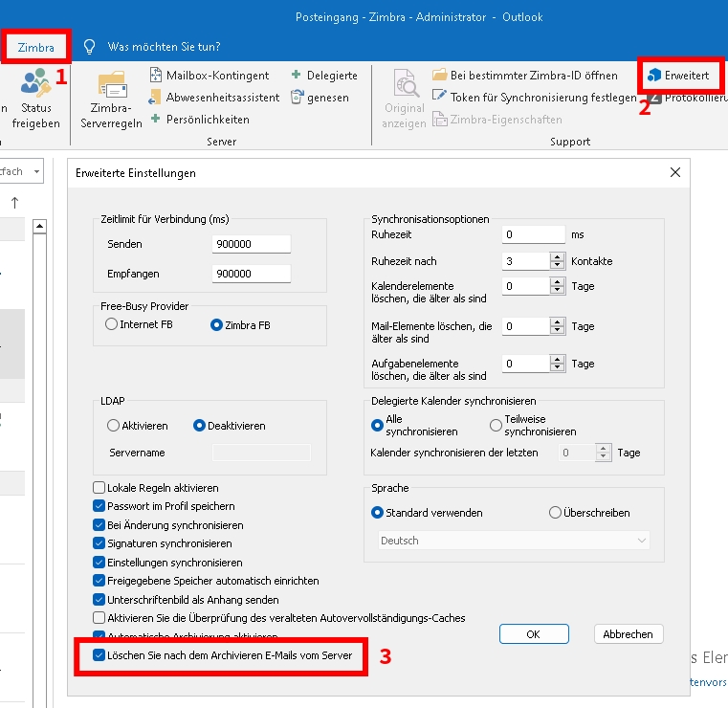This screenshot has width=728, height=708.
Task: Open Zimbra-Serverregeln
Action: click(x=111, y=100)
